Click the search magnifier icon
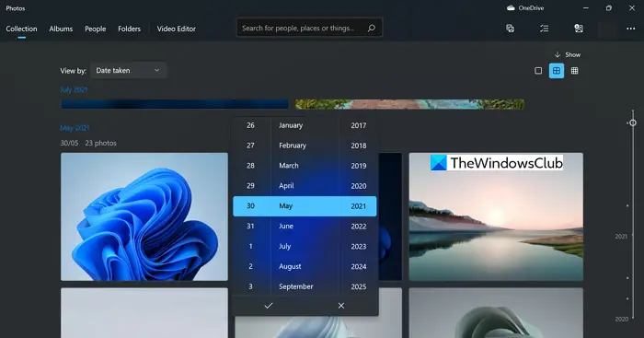The height and width of the screenshot is (338, 644). (372, 28)
